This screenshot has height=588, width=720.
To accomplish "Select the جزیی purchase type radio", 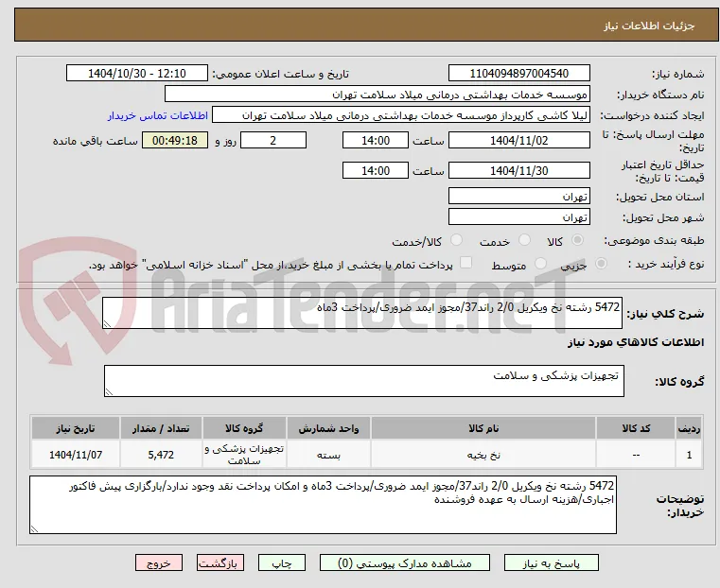I will 601,263.
